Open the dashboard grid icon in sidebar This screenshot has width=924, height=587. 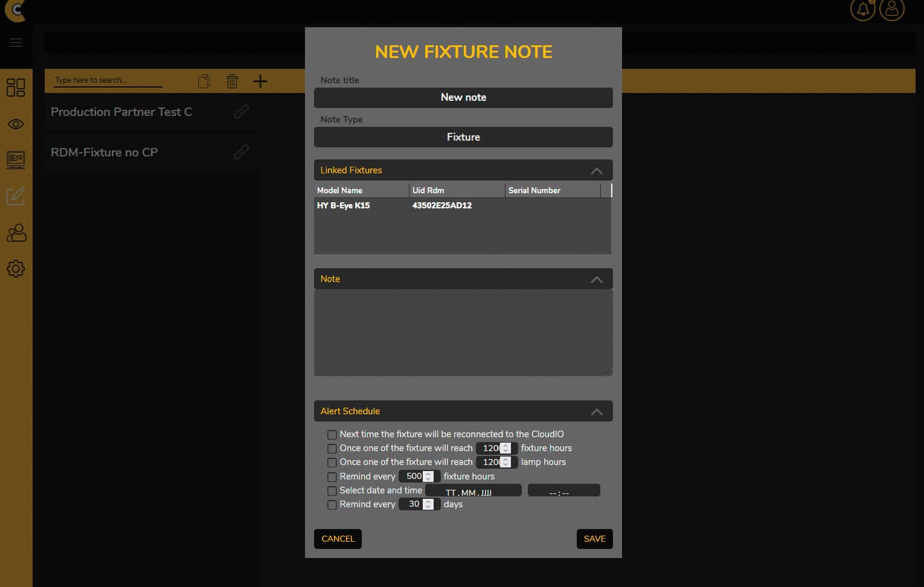(x=16, y=88)
